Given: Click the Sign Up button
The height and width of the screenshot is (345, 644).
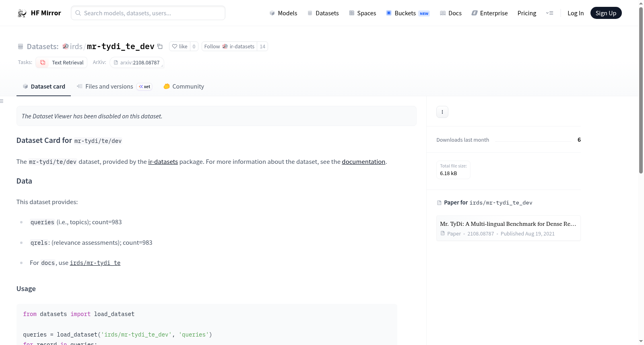Looking at the screenshot, I should coord(606,13).
